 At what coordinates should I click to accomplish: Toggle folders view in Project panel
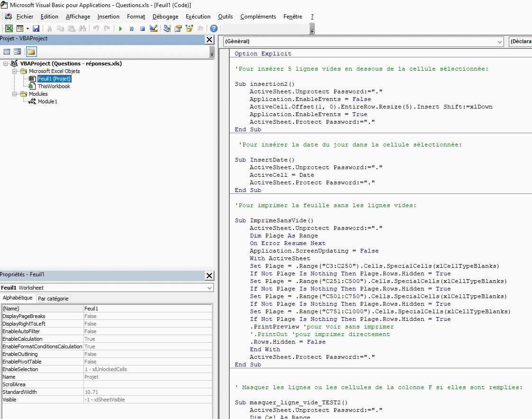coord(31,52)
